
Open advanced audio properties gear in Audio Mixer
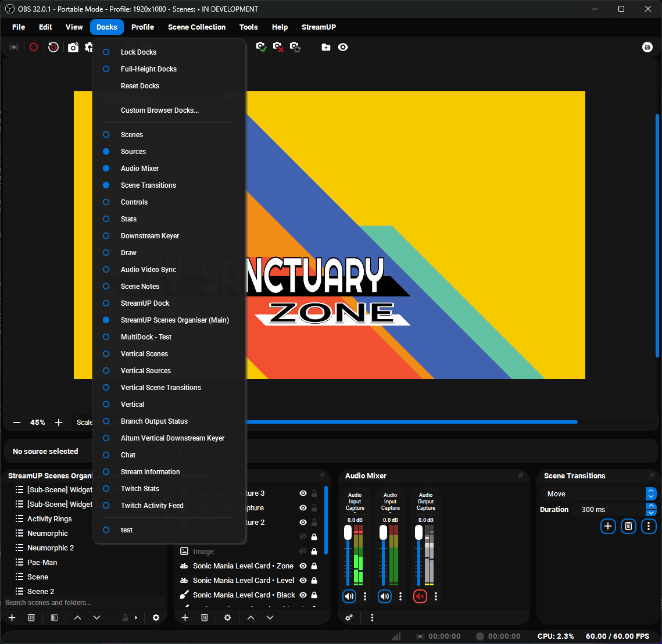pyautogui.click(x=349, y=617)
